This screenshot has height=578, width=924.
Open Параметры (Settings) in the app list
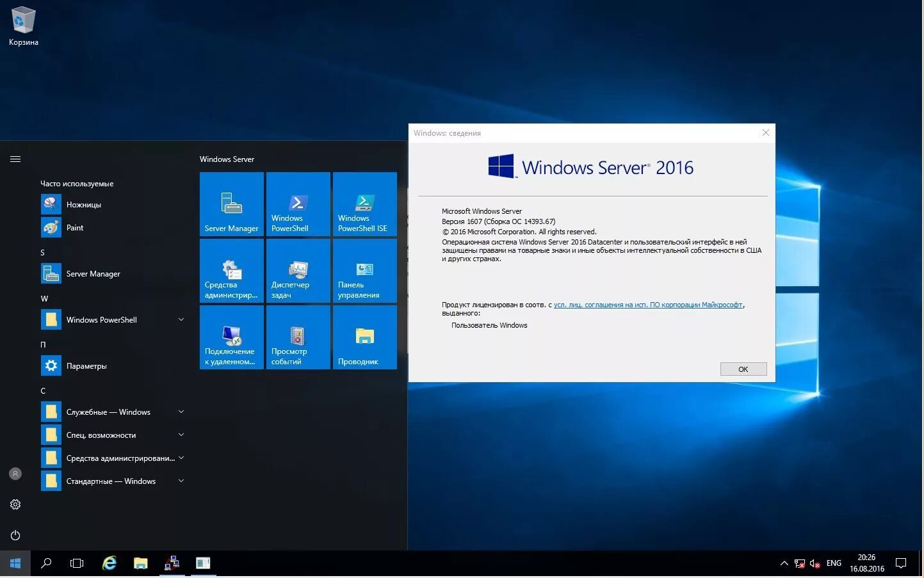pyautogui.click(x=113, y=366)
